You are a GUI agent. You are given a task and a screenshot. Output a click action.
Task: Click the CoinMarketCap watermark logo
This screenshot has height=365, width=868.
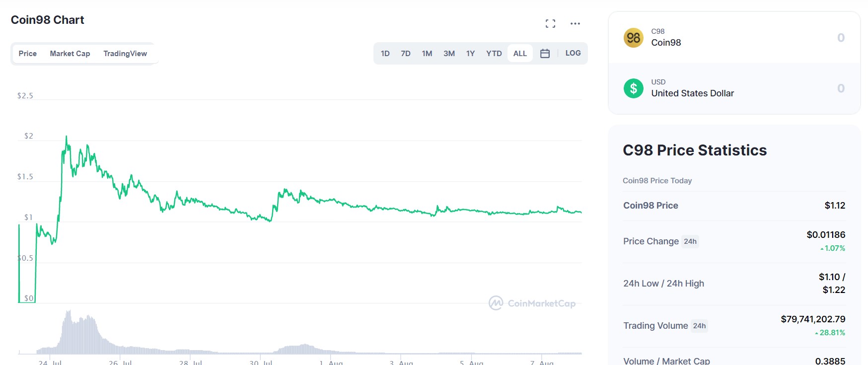532,303
